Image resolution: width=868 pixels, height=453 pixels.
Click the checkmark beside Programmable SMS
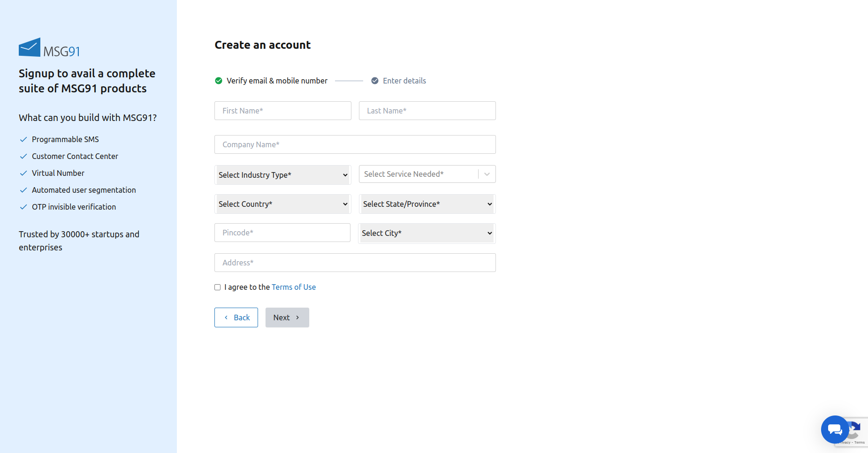(x=23, y=139)
